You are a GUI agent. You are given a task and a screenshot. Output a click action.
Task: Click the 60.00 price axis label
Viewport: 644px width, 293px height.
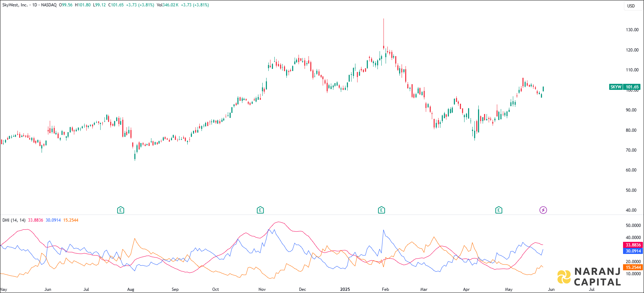[x=631, y=170]
